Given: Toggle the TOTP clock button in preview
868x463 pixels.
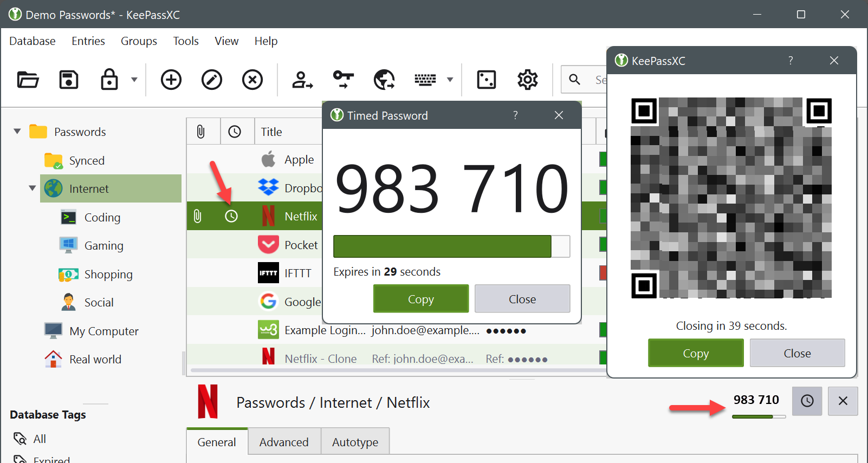Looking at the screenshot, I should pos(807,401).
